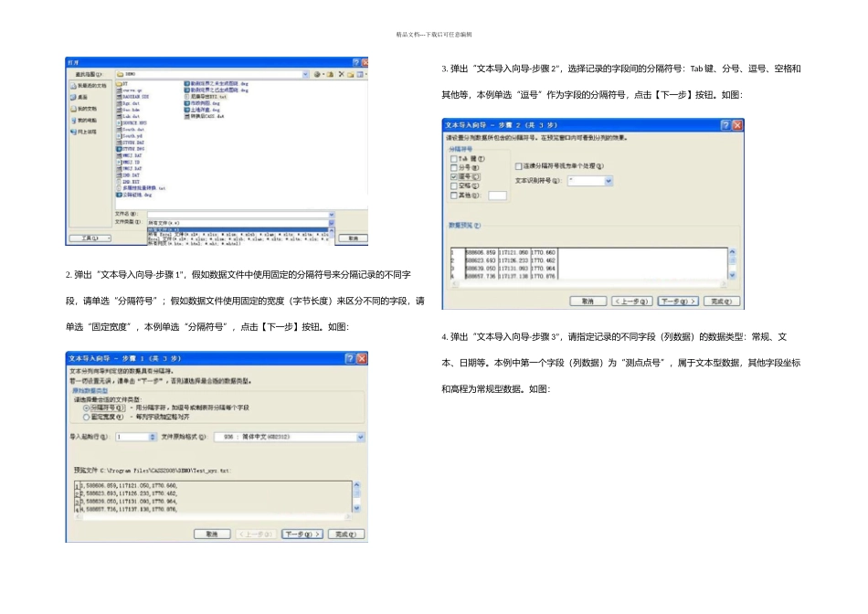Click 取消 button in step 2 wizard

coord(587,302)
